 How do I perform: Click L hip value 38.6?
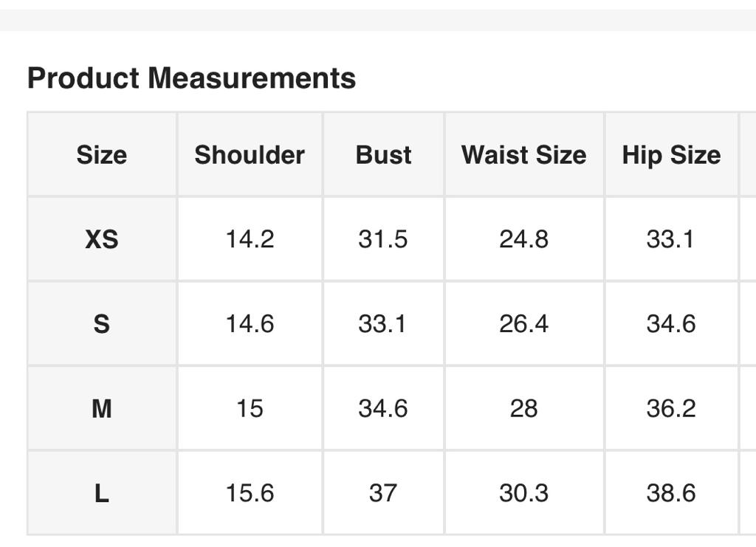point(670,492)
